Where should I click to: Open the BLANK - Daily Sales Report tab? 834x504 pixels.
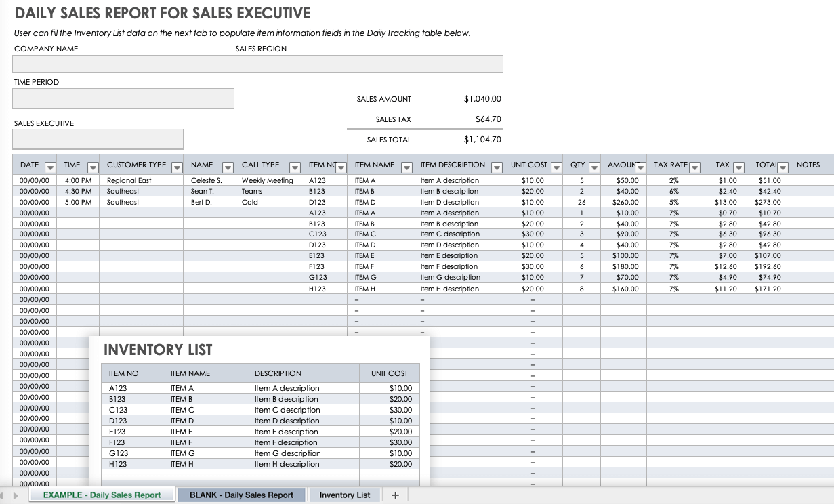(x=241, y=495)
